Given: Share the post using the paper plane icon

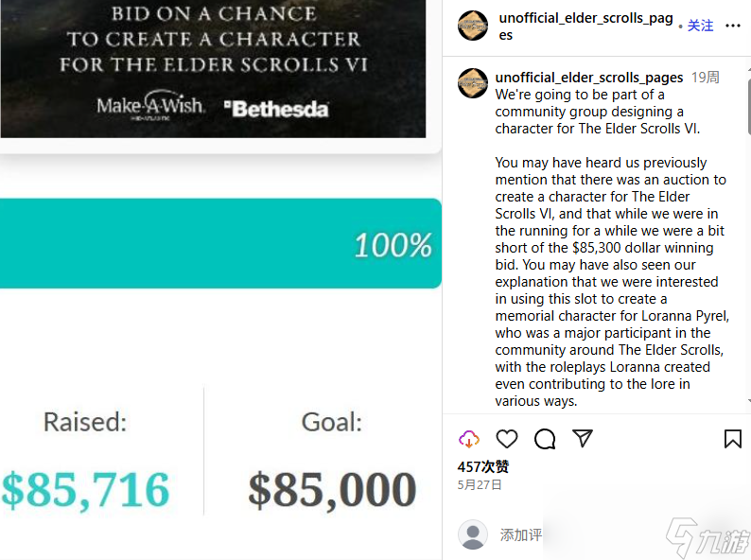Looking at the screenshot, I should tap(583, 439).
